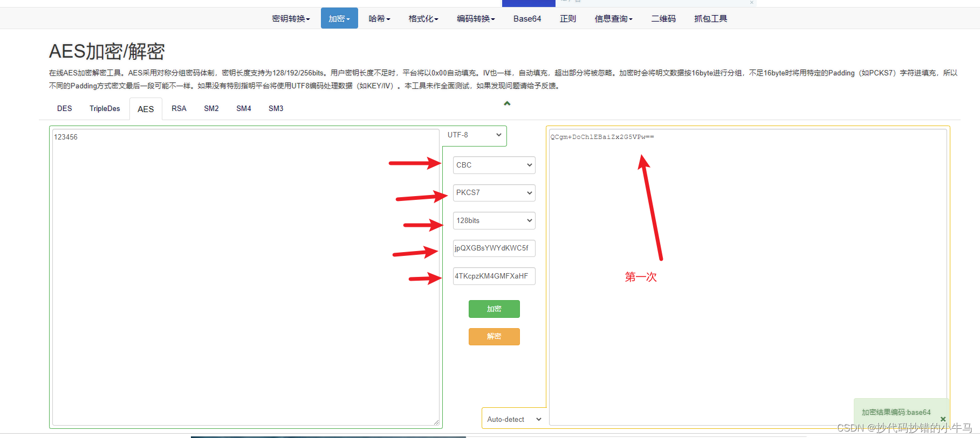Switch to the TripleDes tab

point(105,108)
